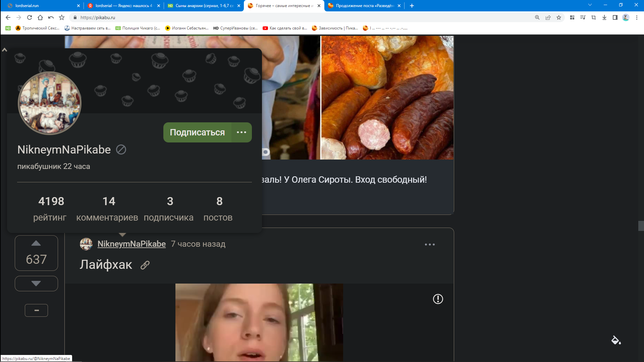
Task: Open the three-dot menu of Лайфхак post
Action: (x=430, y=245)
